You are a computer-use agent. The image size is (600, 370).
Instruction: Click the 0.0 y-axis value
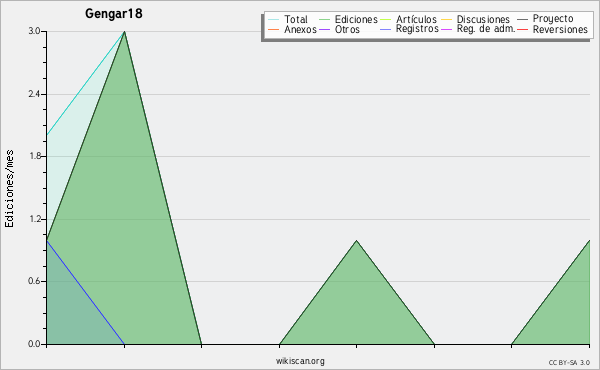click(34, 344)
